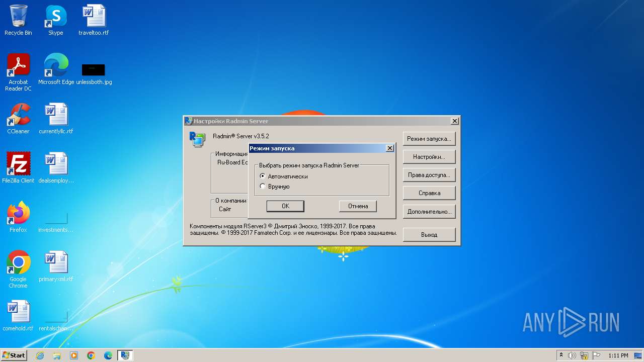Image resolution: width=644 pixels, height=362 pixels.
Task: Open the Microsoft Edge desktop shortcut
Action: (x=56, y=69)
